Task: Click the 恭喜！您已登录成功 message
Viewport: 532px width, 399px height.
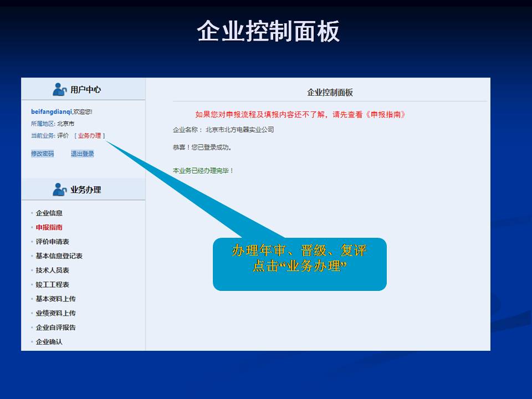Action: tap(202, 147)
